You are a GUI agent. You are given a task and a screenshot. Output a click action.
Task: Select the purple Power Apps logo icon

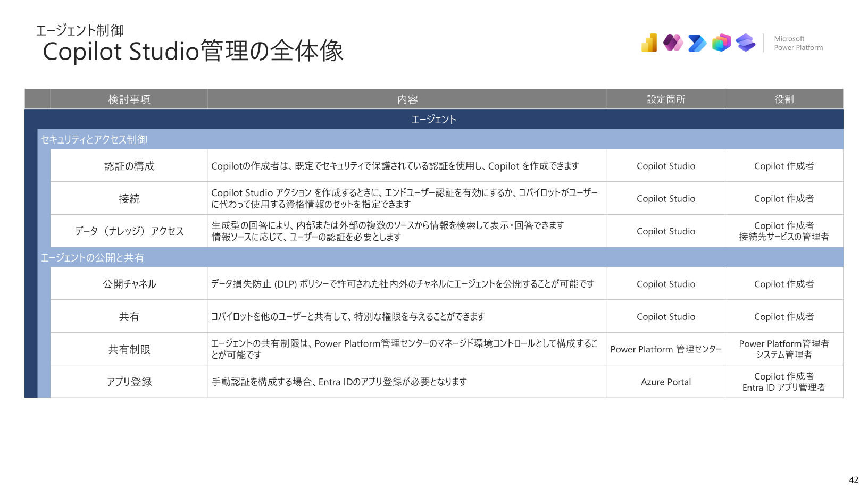673,43
